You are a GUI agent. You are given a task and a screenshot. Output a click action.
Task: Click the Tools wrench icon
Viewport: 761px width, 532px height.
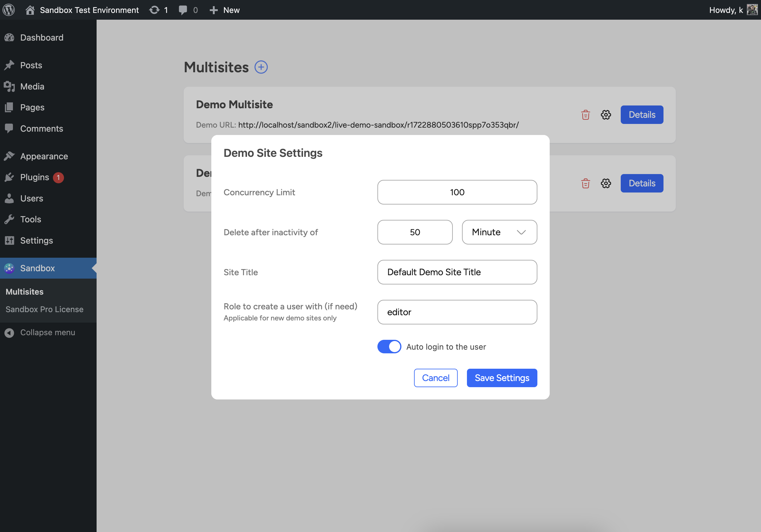pos(9,219)
